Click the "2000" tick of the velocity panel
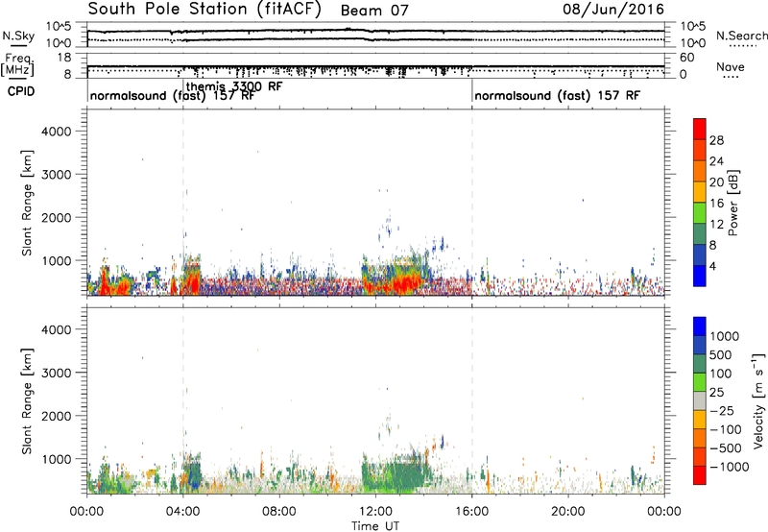 tap(57, 416)
